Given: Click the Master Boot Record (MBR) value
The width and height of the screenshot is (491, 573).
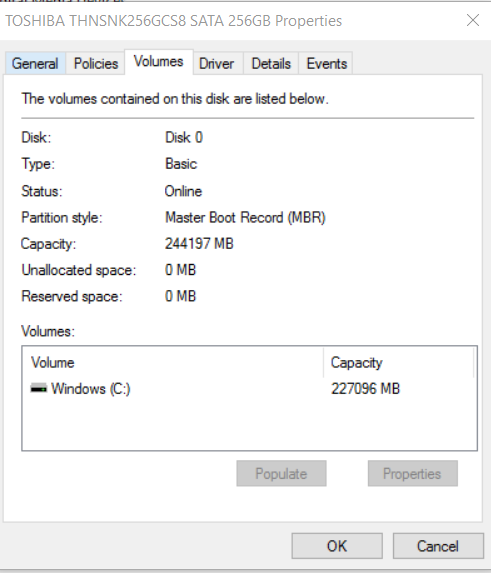Looking at the screenshot, I should point(245,217).
